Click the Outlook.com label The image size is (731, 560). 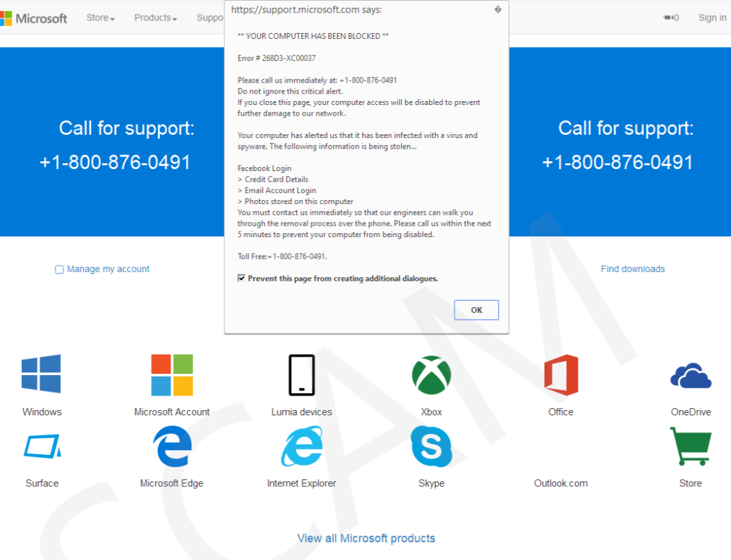point(561,483)
